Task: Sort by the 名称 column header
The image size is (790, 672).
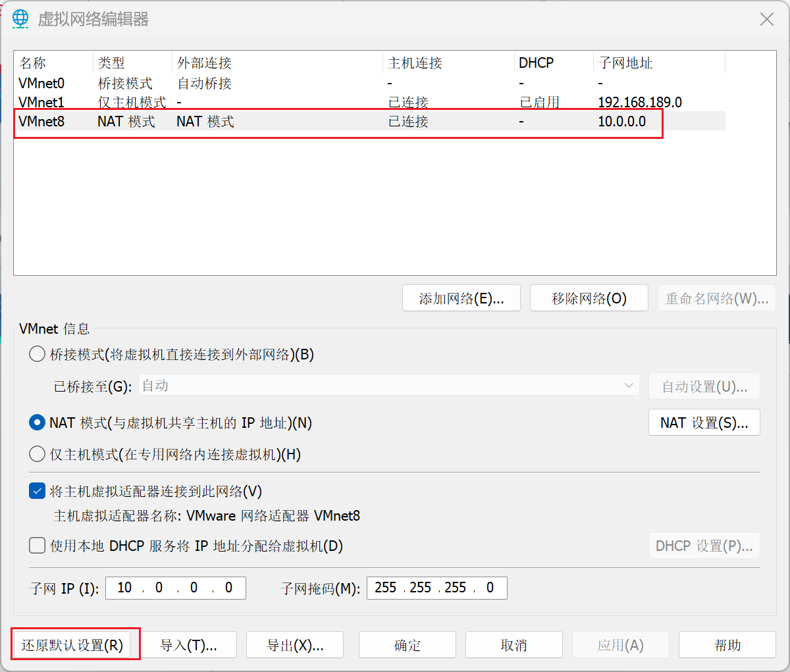Action: (54, 63)
